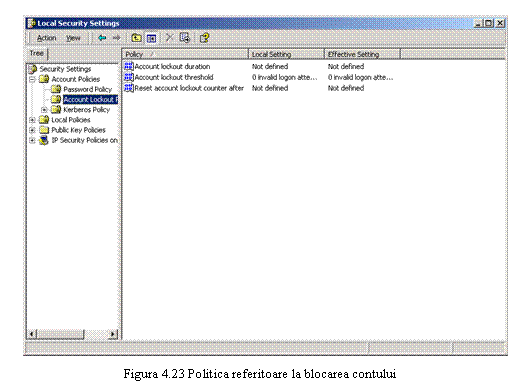Collapse the Account Policies tree node
508x389 pixels.
[x=32, y=79]
